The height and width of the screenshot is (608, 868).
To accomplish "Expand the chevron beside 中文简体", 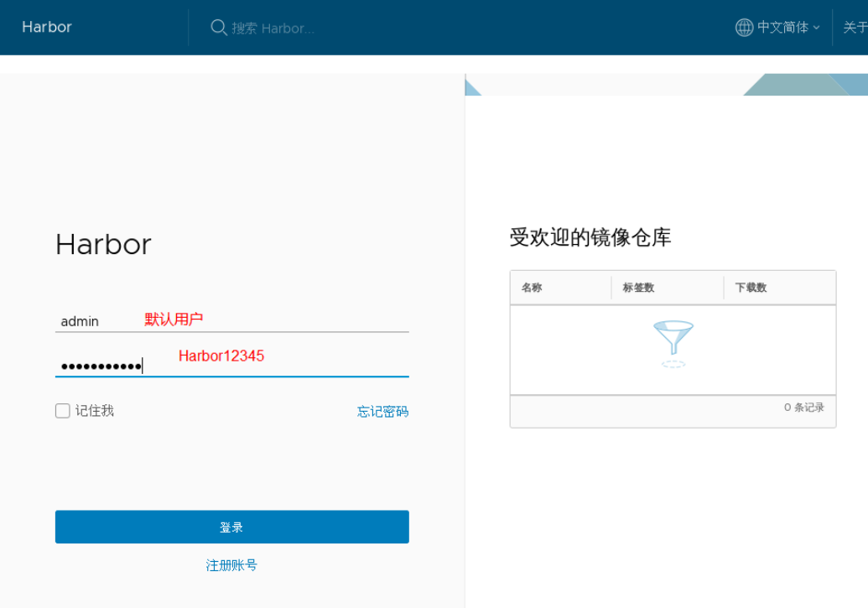I will pos(816,29).
